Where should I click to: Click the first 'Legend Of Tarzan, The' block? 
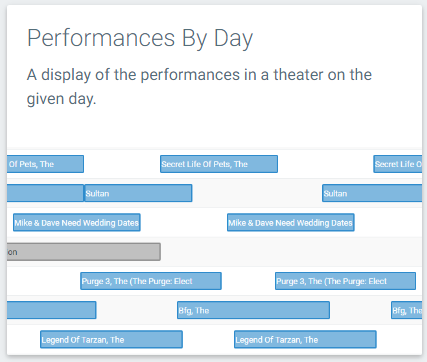click(111, 339)
